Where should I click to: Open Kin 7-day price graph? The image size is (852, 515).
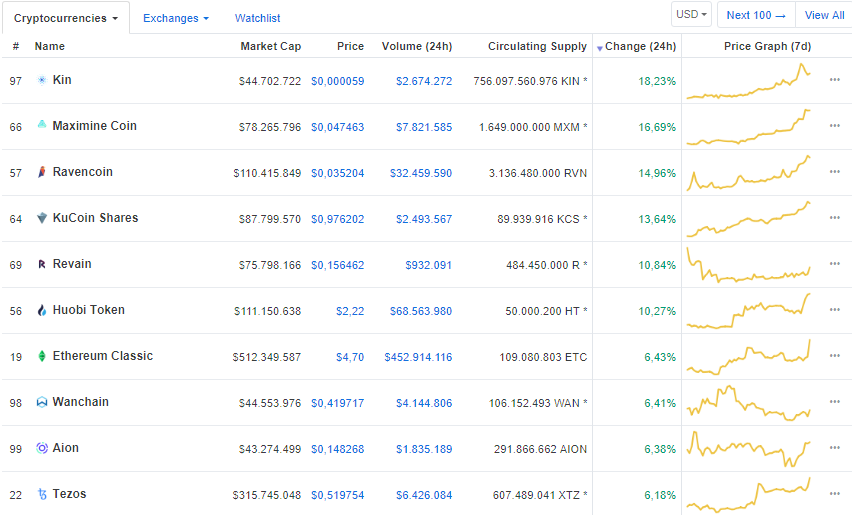pos(749,81)
